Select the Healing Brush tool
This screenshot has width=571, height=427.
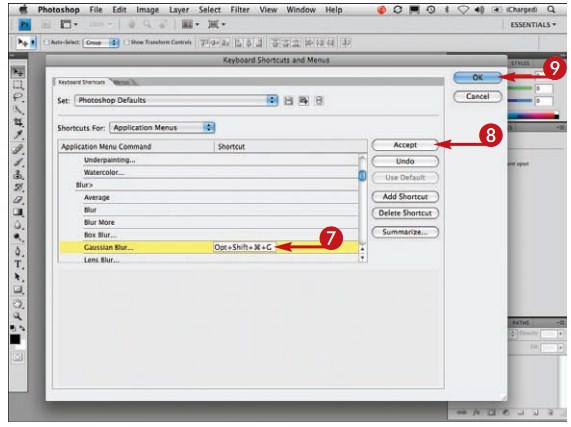point(17,149)
